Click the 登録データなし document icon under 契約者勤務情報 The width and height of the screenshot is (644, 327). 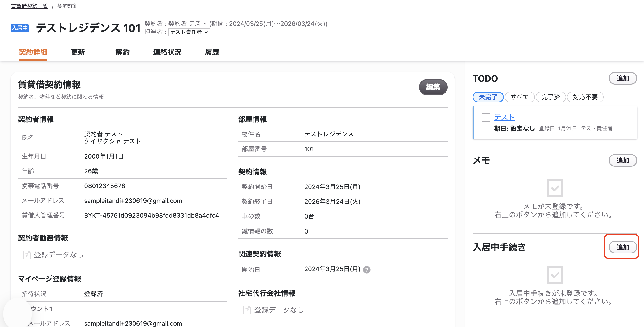click(26, 255)
